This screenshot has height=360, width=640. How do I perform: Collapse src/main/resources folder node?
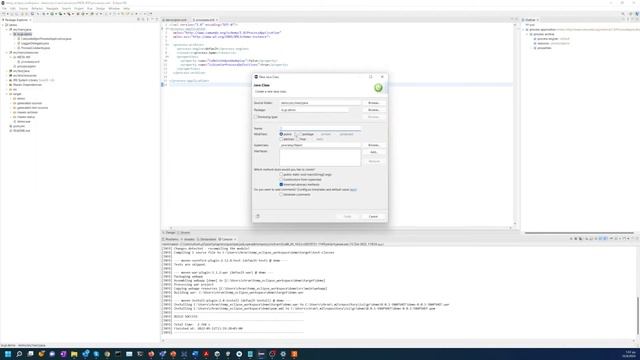point(7,53)
